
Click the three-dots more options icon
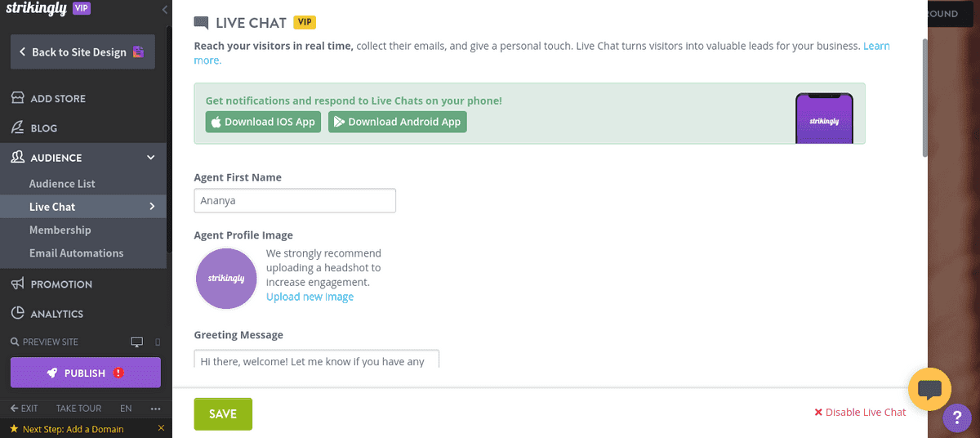[x=156, y=409]
